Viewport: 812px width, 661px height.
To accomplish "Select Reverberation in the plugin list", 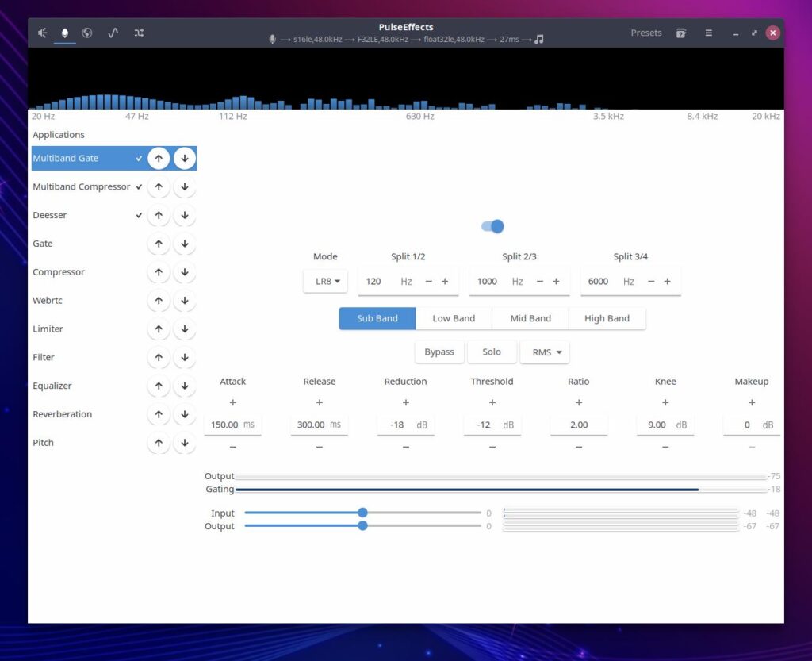I will [62, 414].
